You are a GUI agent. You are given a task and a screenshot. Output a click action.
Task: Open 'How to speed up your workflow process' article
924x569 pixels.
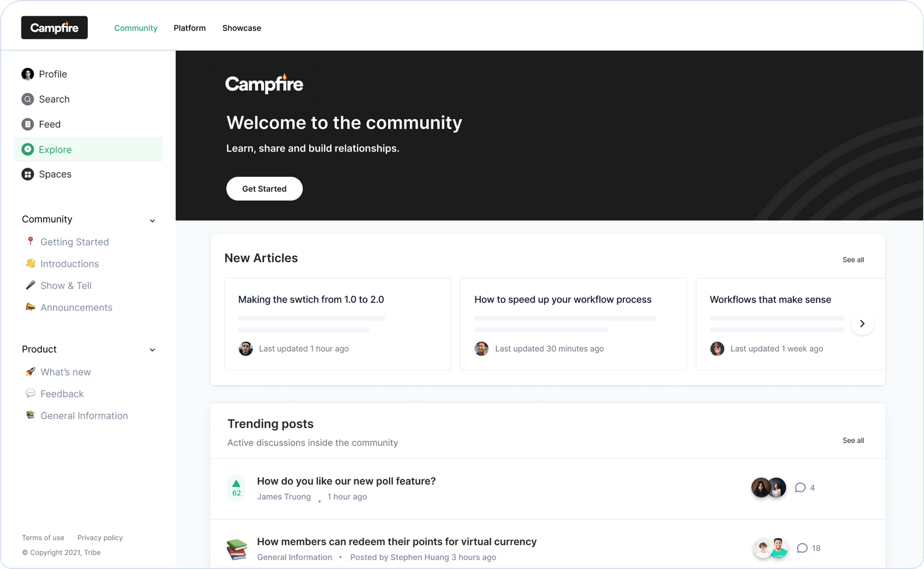tap(563, 300)
